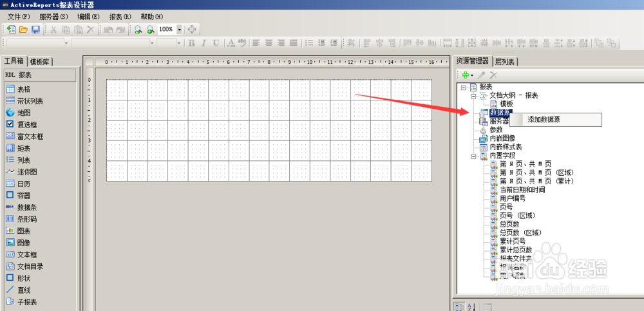Toggle bold formatting
Viewport: 644px width, 311px height.
(x=191, y=42)
